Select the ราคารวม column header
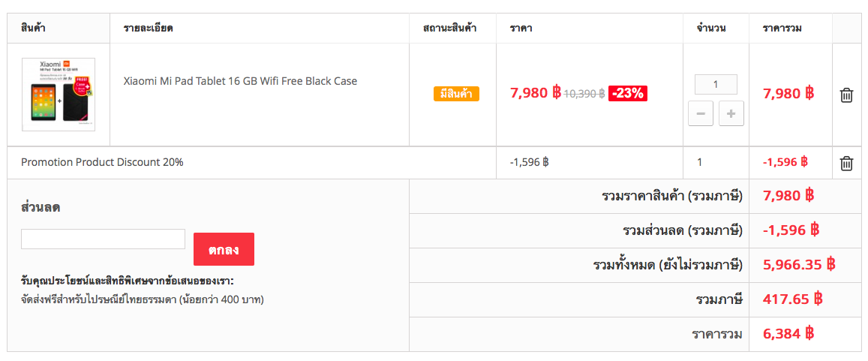This screenshot has height=361, width=868. [x=782, y=28]
